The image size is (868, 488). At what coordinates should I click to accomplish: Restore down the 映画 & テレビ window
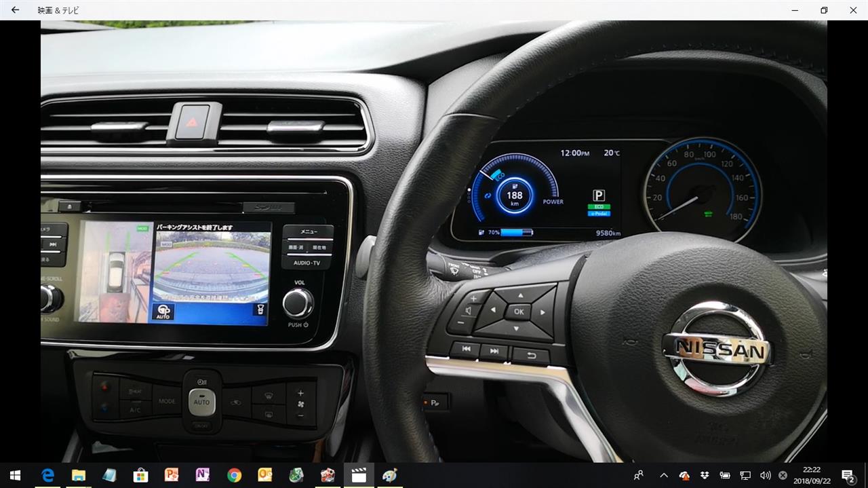click(x=824, y=10)
